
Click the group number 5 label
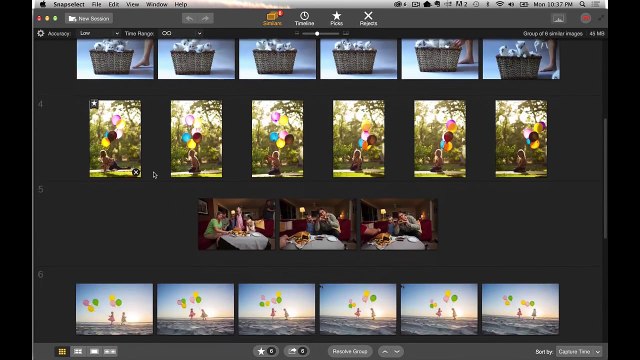coord(40,189)
